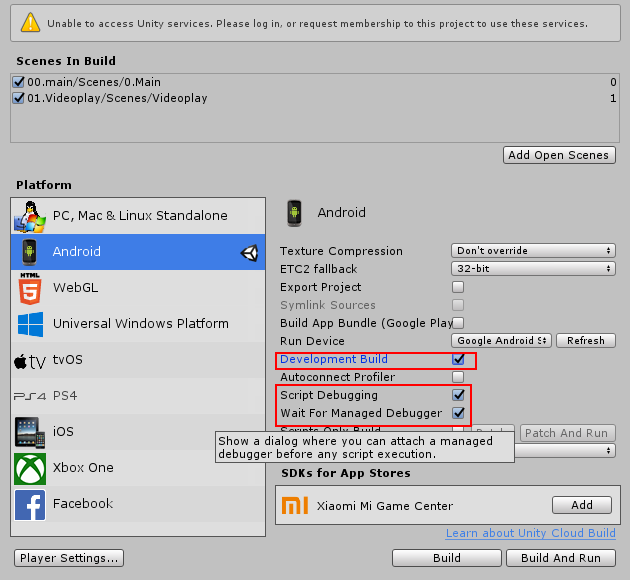This screenshot has height=580, width=630.
Task: Click the Universal Windows Platform logo icon
Action: 30,324
